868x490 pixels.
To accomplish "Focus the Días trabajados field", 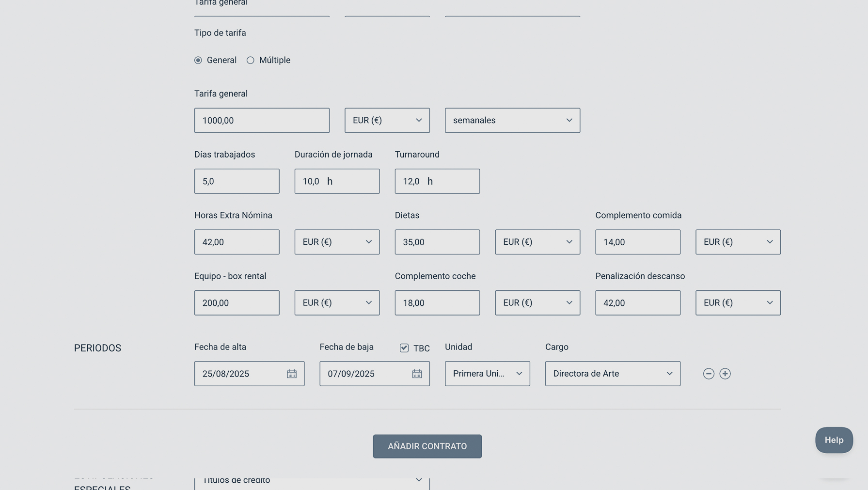I will tap(237, 181).
